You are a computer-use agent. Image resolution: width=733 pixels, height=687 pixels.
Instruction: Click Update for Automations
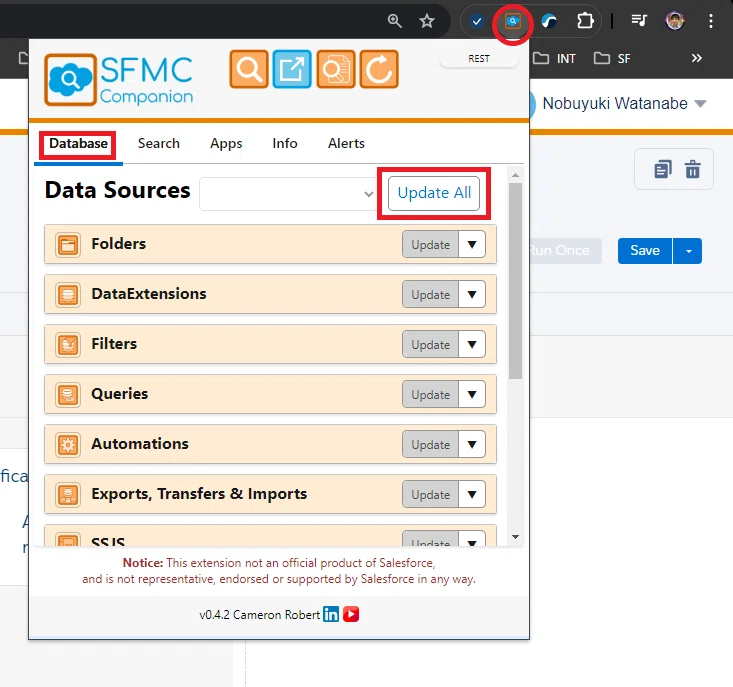(431, 444)
